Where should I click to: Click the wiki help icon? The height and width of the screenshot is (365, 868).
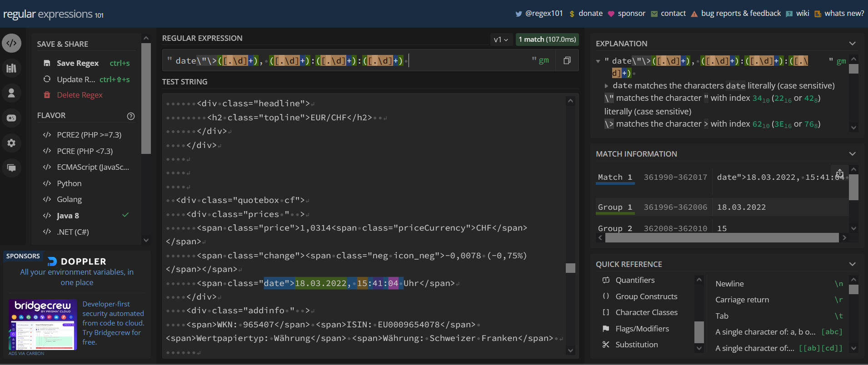tap(789, 14)
